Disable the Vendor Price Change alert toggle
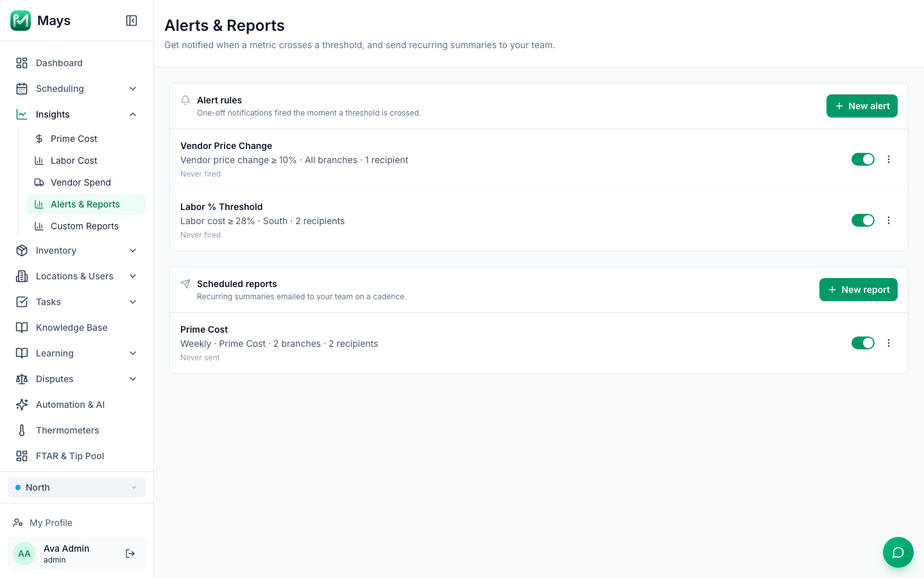This screenshot has width=924, height=578. [863, 159]
